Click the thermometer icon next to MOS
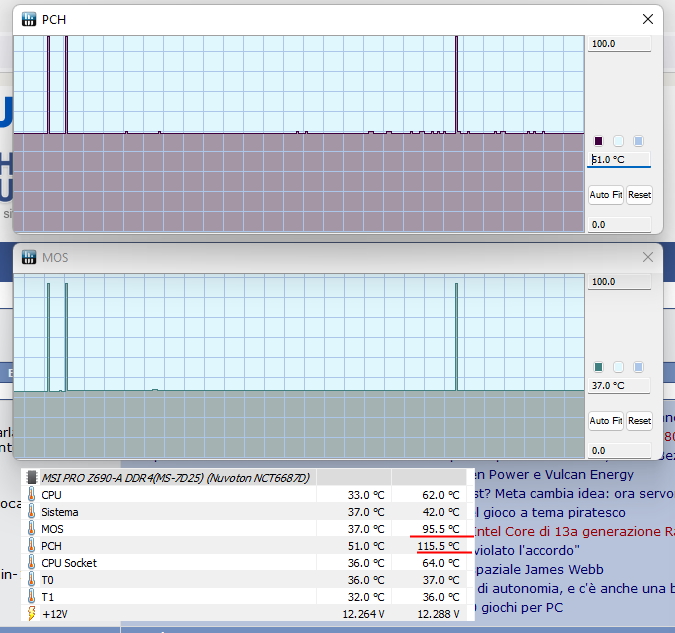675x633 pixels. click(x=31, y=529)
